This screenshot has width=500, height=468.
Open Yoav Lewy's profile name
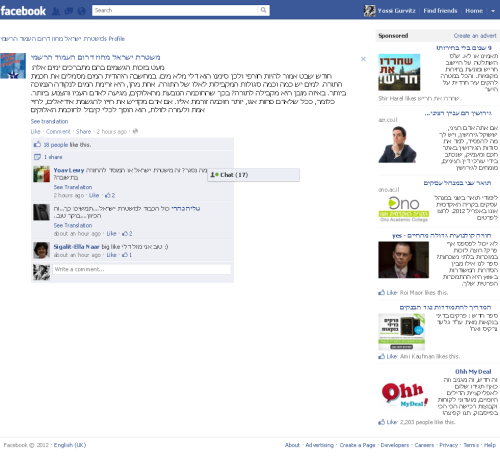pos(69,170)
